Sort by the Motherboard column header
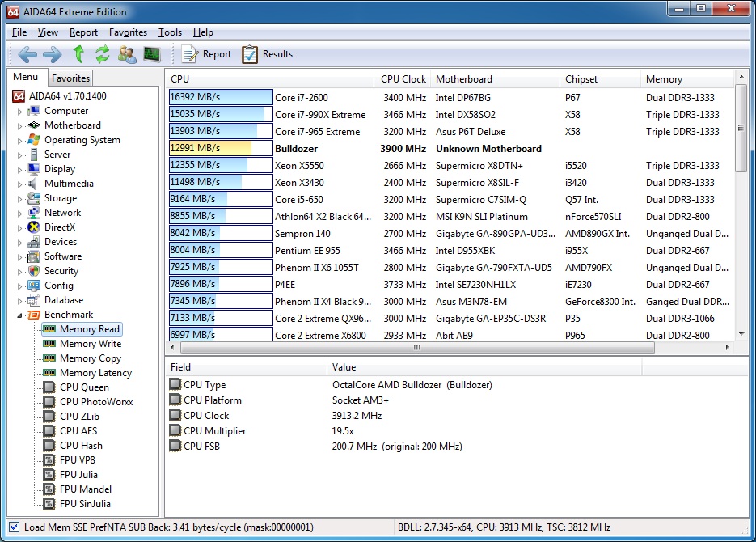Viewport: 756px width, 542px height. coord(495,79)
